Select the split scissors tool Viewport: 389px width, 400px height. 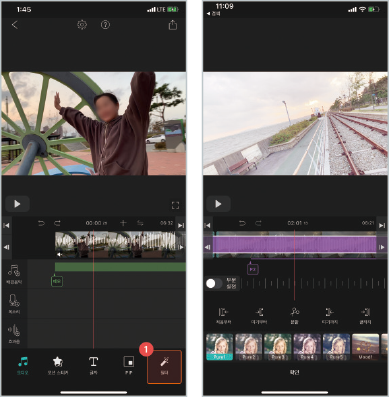coord(294,315)
